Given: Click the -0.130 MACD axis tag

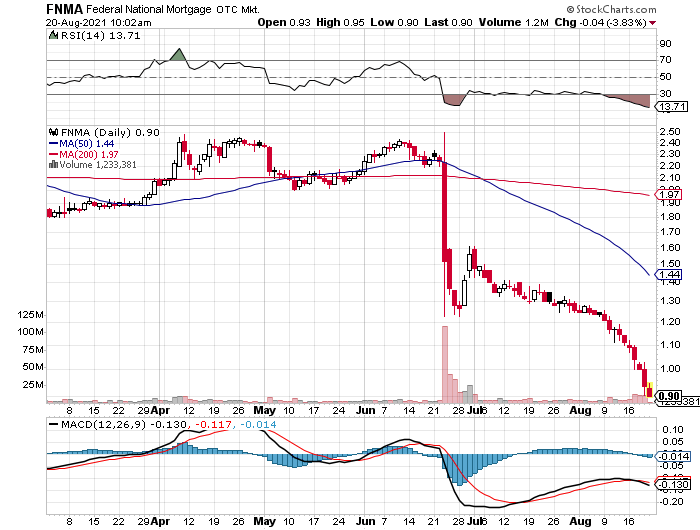Looking at the screenshot, I should 672,484.
